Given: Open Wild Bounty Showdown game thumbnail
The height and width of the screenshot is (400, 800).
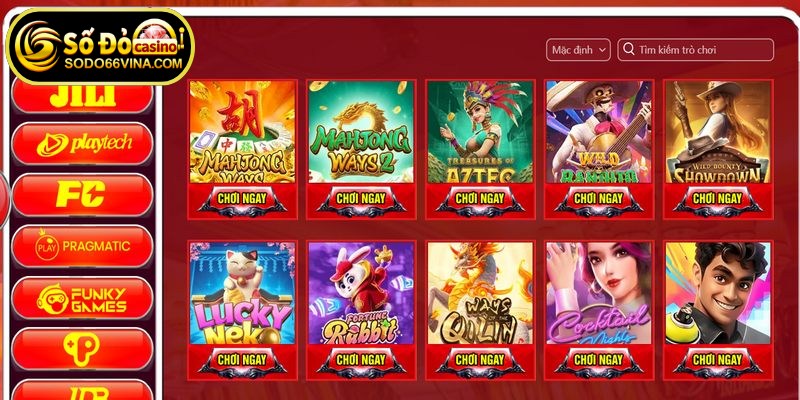Looking at the screenshot, I should coord(718,132).
